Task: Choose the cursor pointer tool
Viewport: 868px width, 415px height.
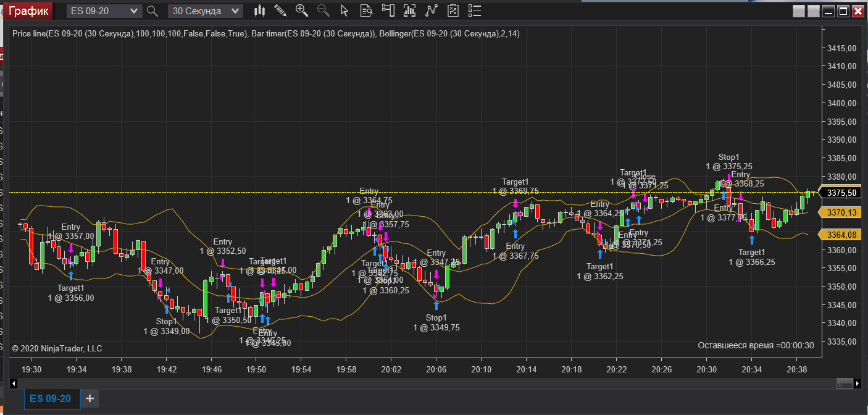Action: click(344, 10)
